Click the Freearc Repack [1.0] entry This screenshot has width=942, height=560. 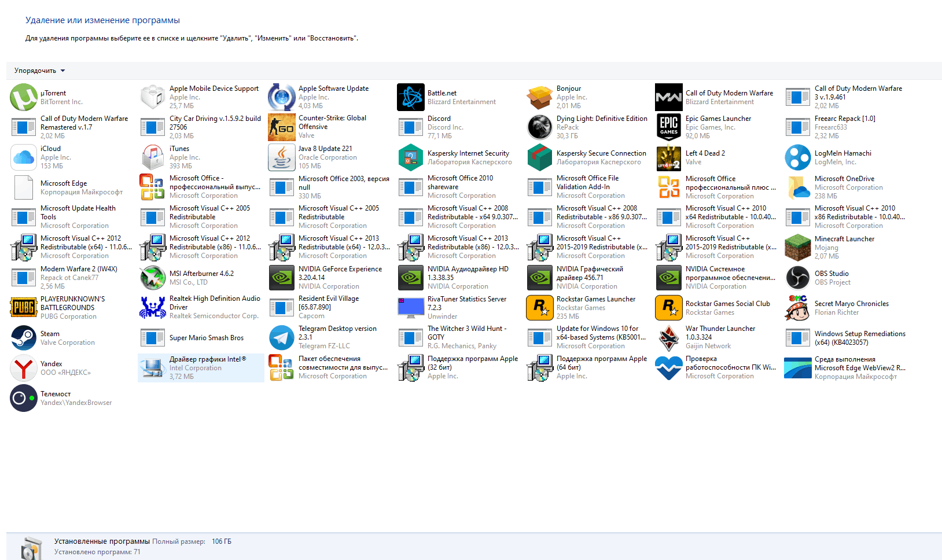(847, 127)
